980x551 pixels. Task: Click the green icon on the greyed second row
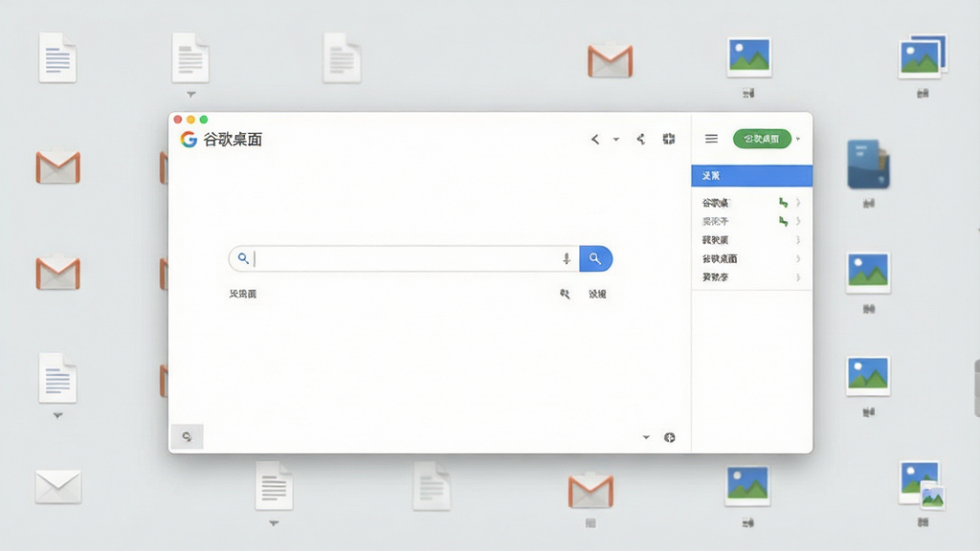click(x=783, y=221)
